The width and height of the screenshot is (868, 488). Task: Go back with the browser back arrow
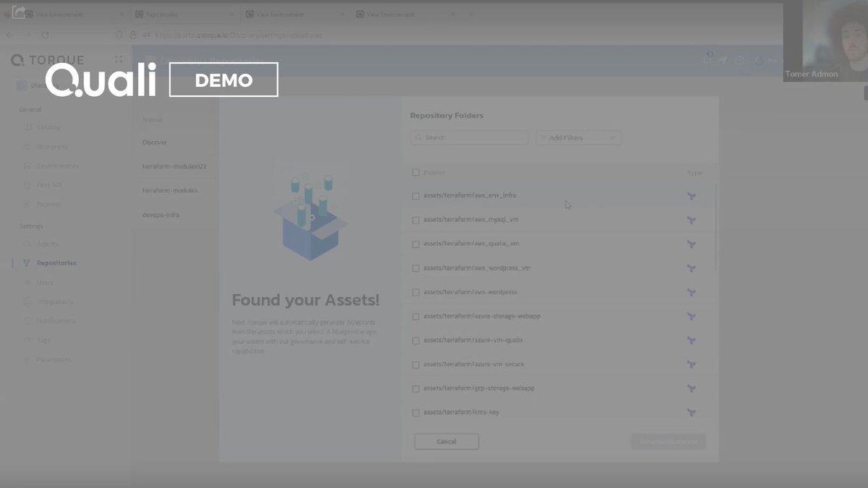click(x=10, y=35)
